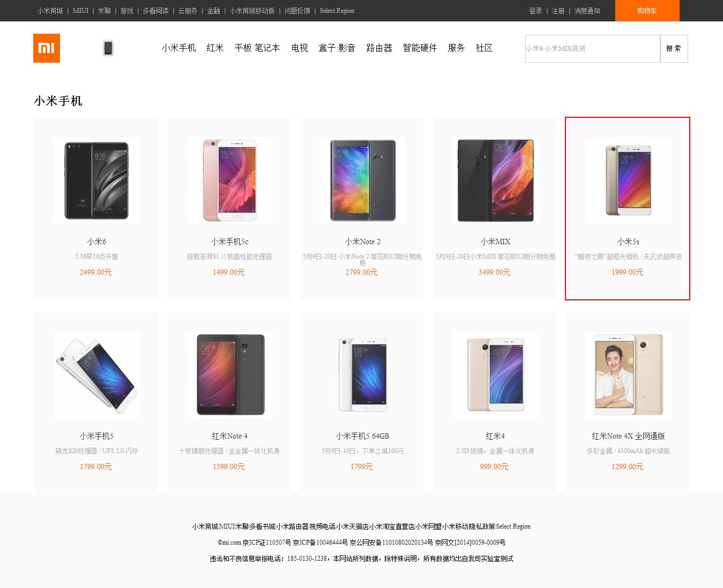
Task: View the 小米MIX phone image
Action: pyautogui.click(x=496, y=180)
